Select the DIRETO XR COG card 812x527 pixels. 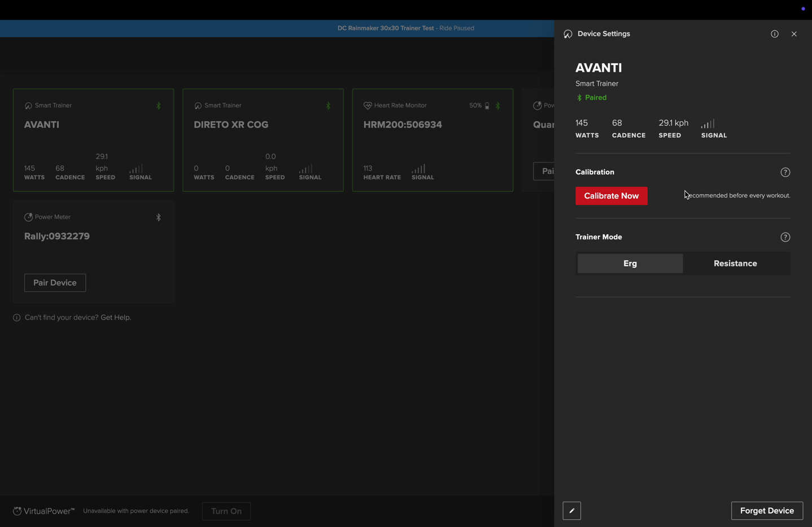click(263, 140)
